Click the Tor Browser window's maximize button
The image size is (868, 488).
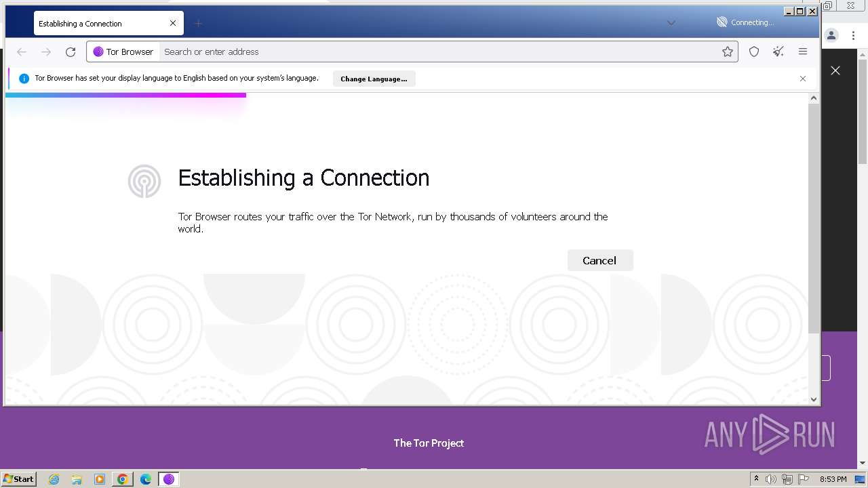[800, 11]
